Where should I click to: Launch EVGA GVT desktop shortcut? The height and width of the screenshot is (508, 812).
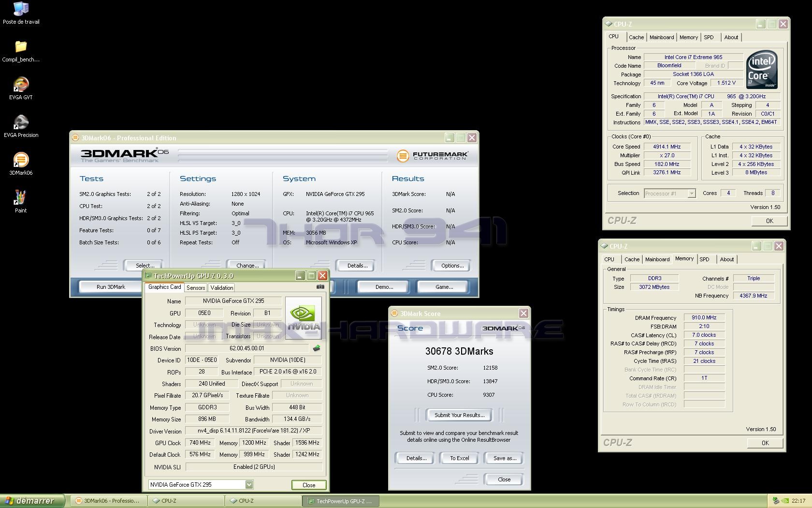[21, 89]
